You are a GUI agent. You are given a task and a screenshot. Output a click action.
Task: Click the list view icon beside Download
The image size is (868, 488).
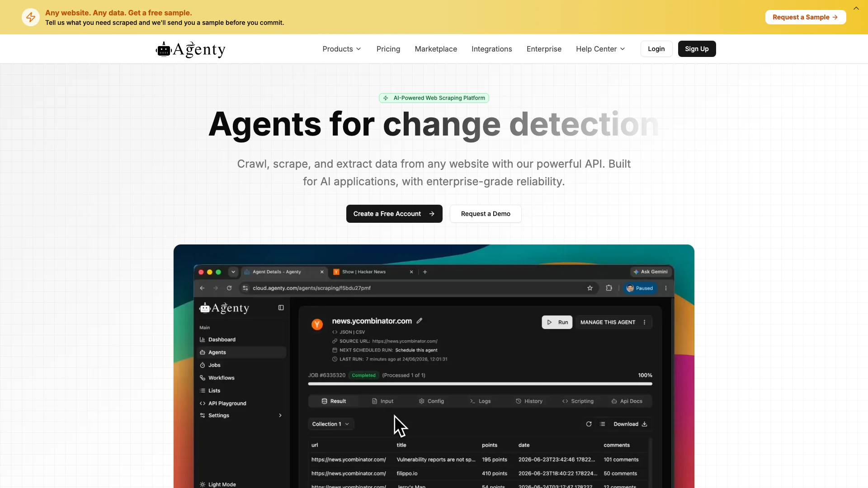[602, 424]
